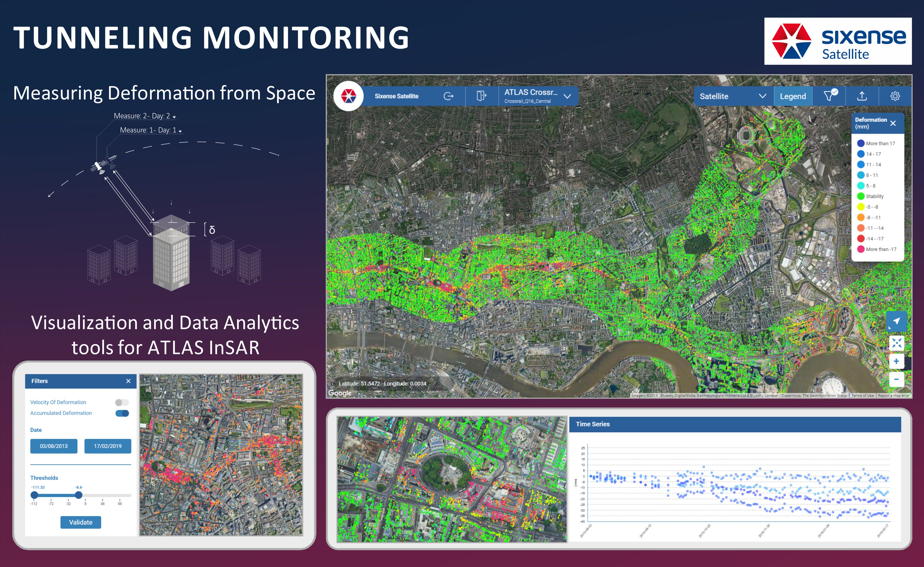
Task: Click the roundabout deformation map thumbnail
Action: click(451, 479)
